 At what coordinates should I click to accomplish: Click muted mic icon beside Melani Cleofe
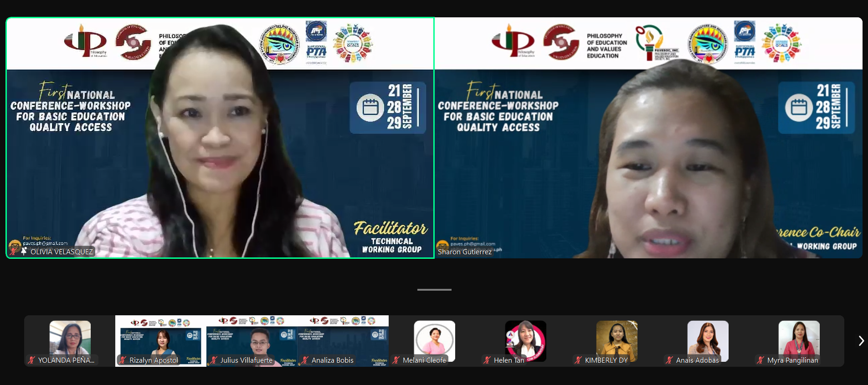pos(396,360)
